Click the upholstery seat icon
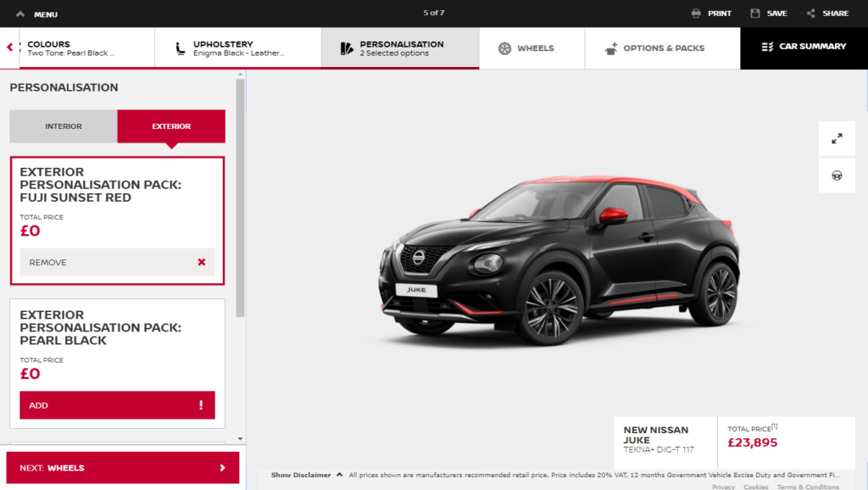This screenshot has height=490, width=868. [180, 48]
